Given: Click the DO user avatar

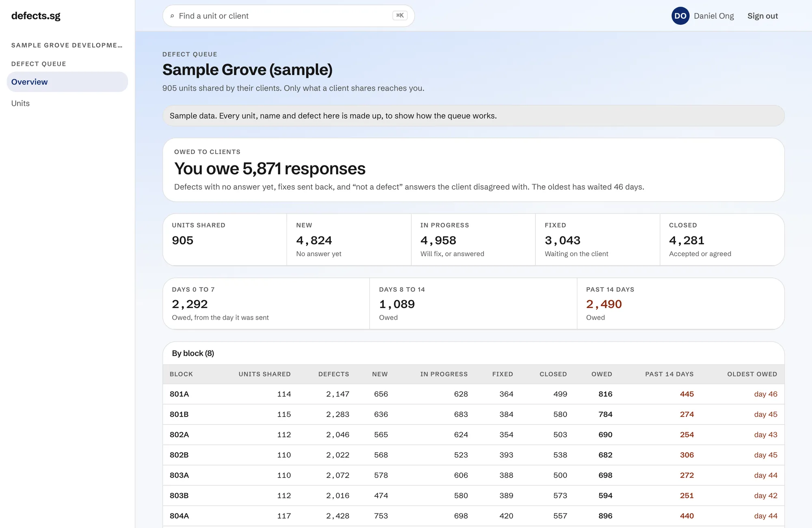Looking at the screenshot, I should pos(680,16).
